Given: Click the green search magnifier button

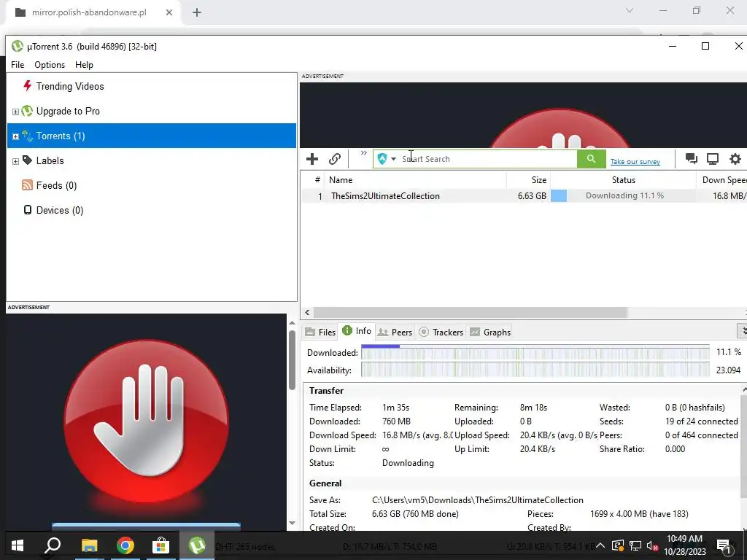Looking at the screenshot, I should click(x=591, y=159).
